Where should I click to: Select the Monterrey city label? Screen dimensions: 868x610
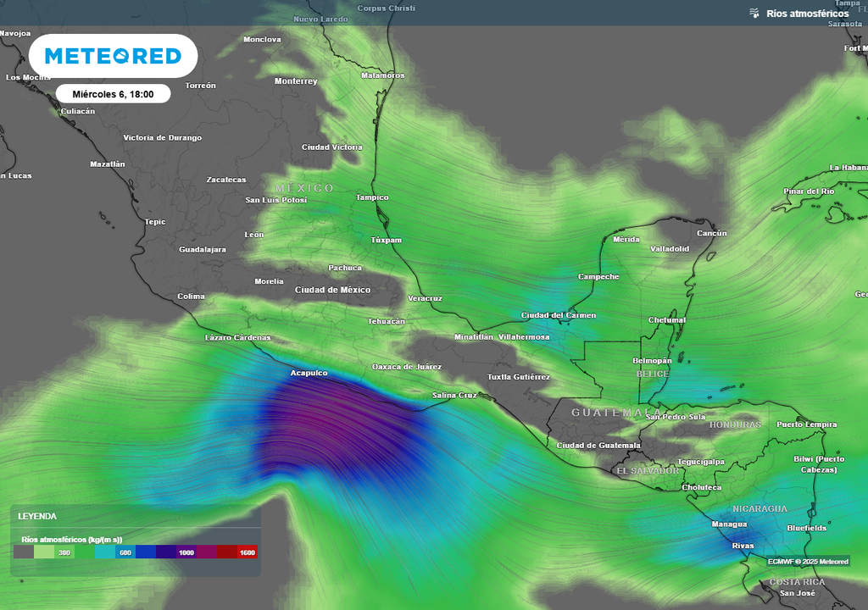pos(296,81)
